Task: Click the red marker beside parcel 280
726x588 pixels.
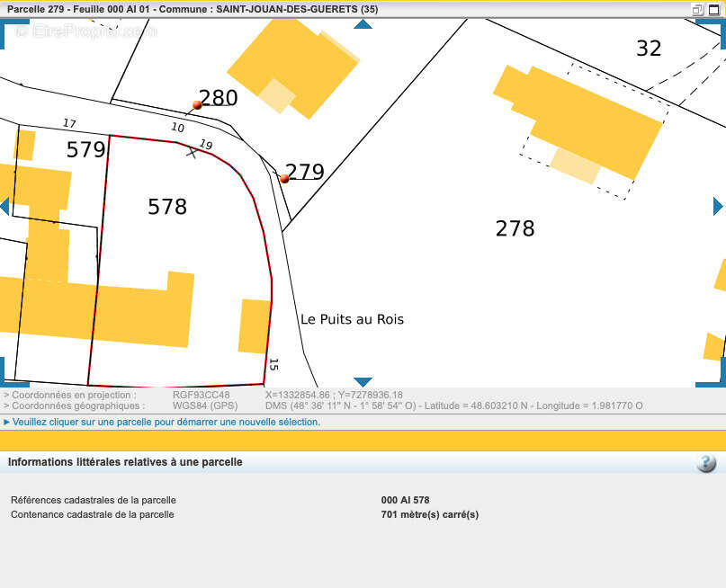Action: pyautogui.click(x=197, y=105)
